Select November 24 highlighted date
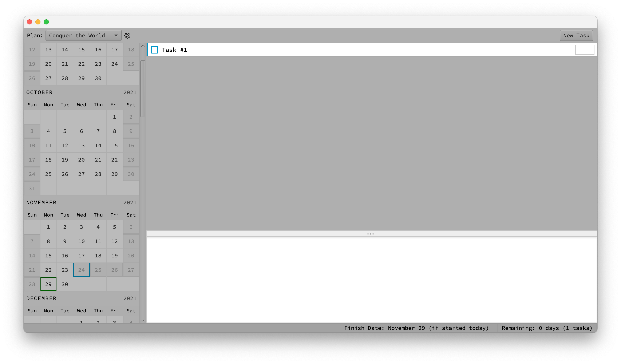Image resolution: width=621 pixels, height=364 pixels. (81, 270)
